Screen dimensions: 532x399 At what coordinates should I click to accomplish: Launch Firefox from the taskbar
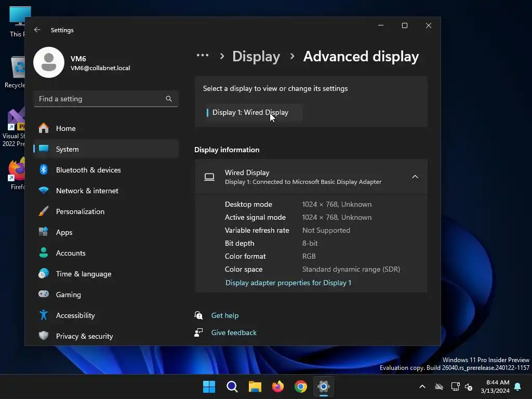pos(278,387)
